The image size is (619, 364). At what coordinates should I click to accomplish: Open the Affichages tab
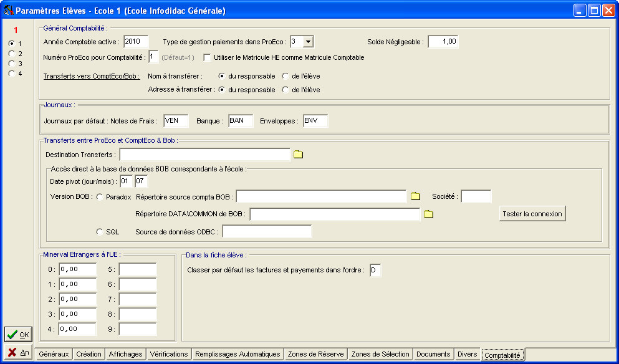pos(125,354)
